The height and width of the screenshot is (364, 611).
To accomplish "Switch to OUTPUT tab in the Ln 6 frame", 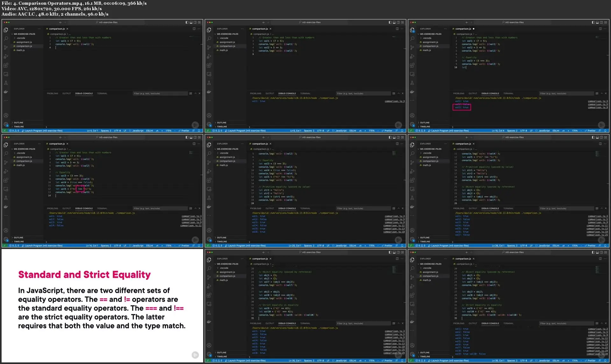I will (x=270, y=93).
